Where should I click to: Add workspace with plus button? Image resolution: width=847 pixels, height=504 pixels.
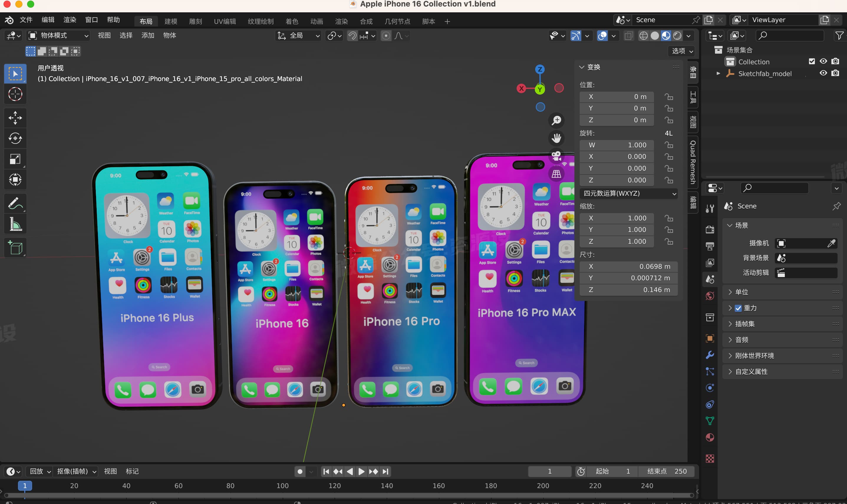(x=447, y=22)
